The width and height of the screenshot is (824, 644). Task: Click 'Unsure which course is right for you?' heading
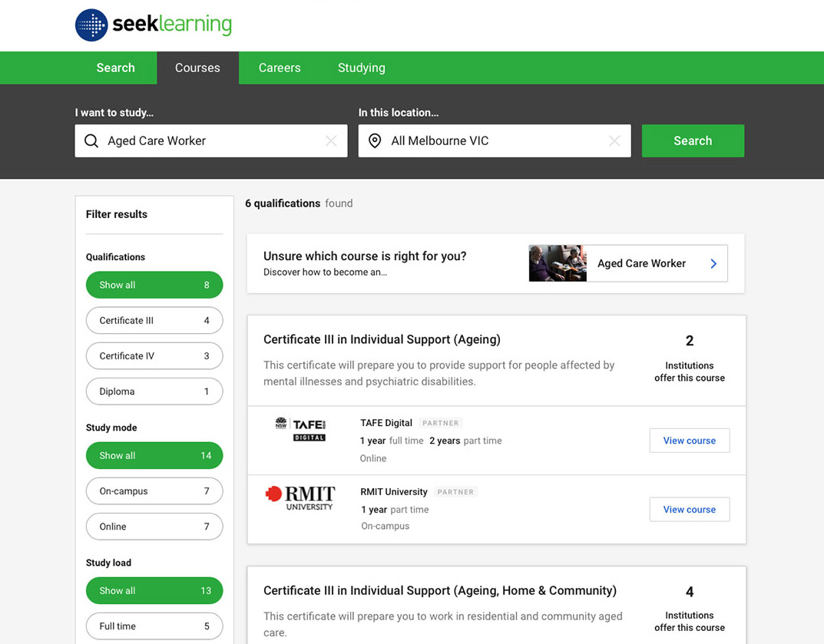click(x=365, y=256)
